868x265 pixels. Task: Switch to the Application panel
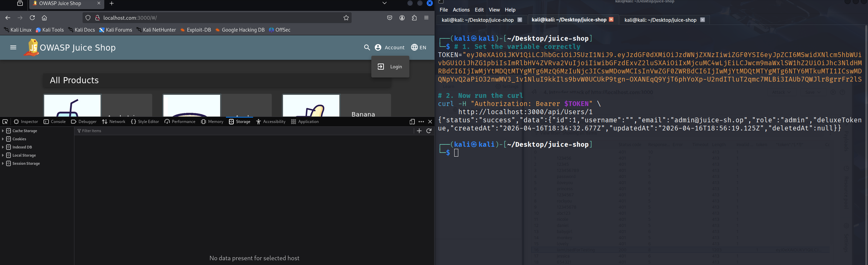pos(305,122)
